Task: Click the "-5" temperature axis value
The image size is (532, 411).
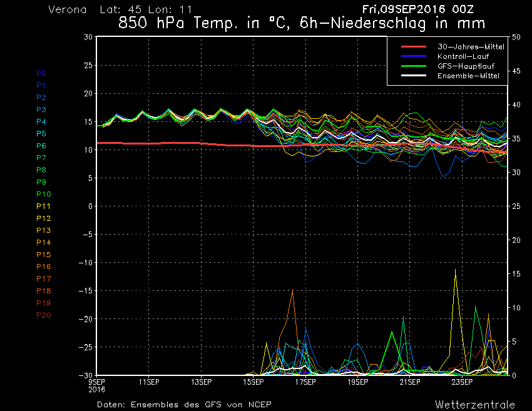Action: point(88,235)
